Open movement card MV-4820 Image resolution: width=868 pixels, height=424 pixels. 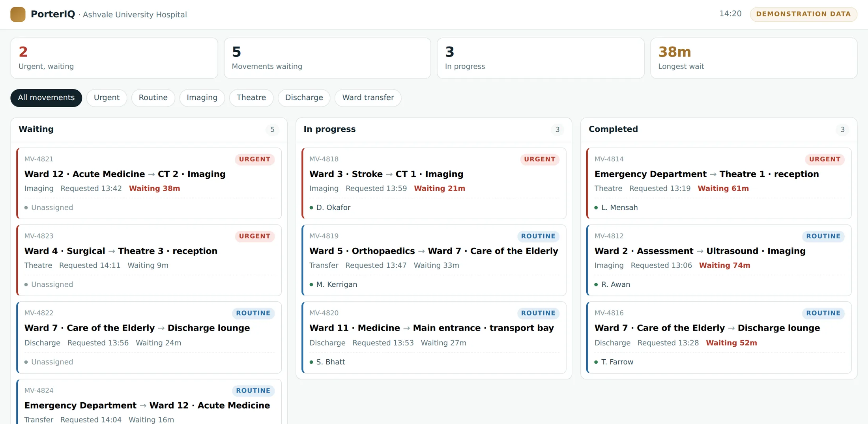(434, 338)
